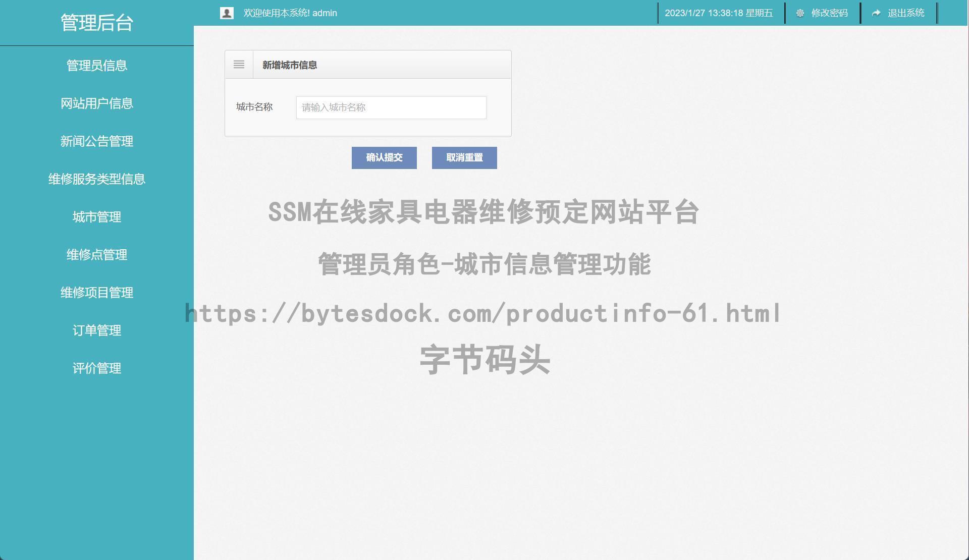This screenshot has height=560, width=969.
Task: Click the 修改密码 link
Action: (829, 13)
